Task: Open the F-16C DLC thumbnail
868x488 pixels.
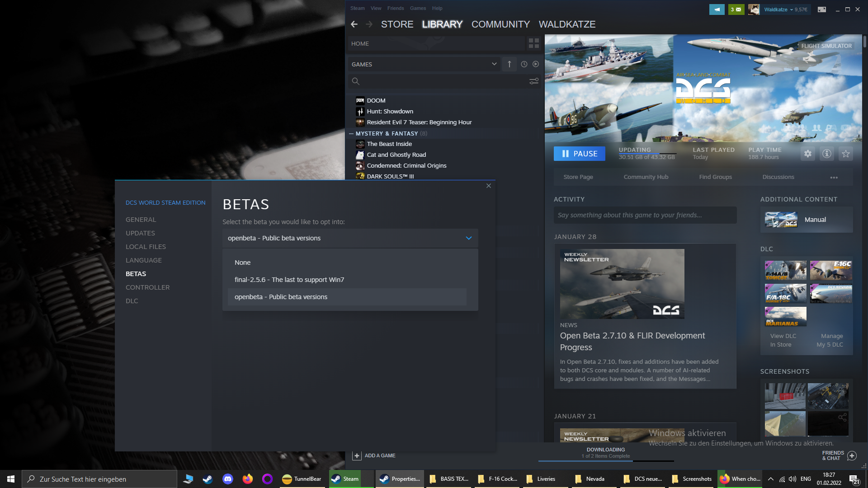Action: coord(831,270)
